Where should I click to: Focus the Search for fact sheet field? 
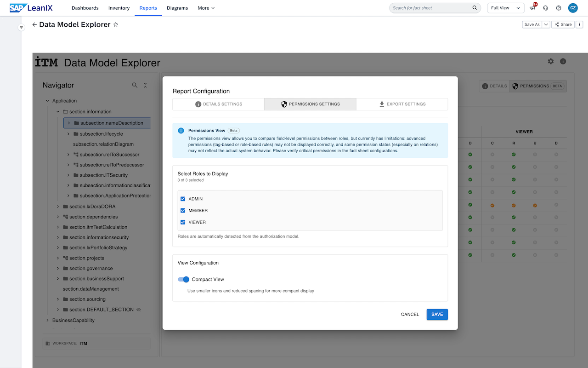[435, 8]
